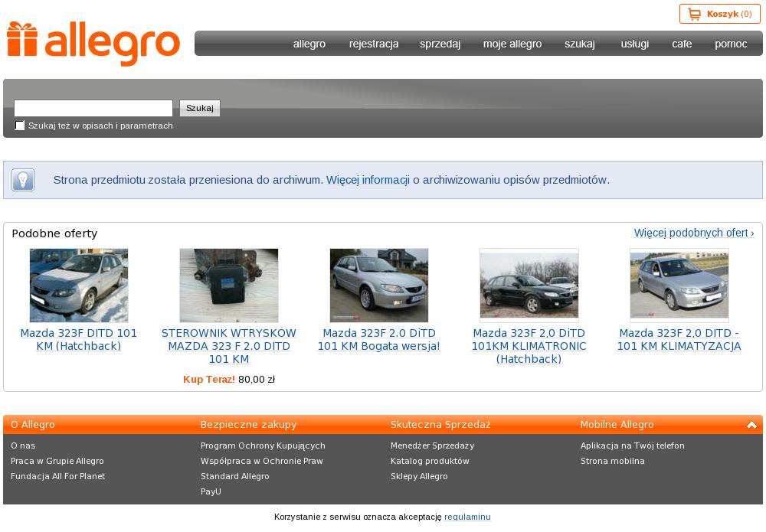
Task: Open the szukaj menu item
Action: click(x=580, y=44)
